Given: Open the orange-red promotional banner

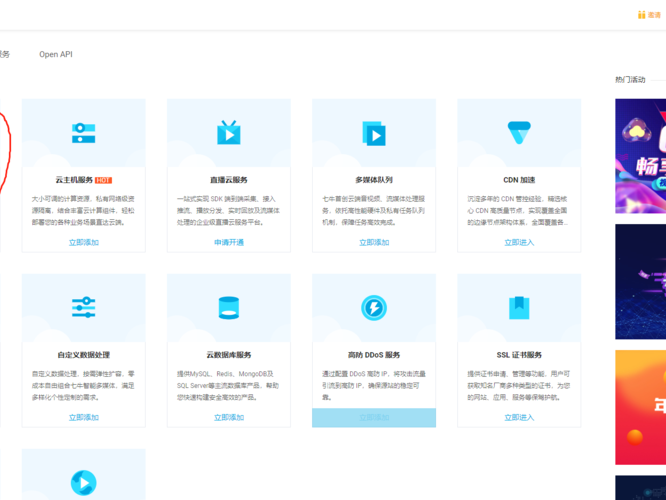Looking at the screenshot, I should [641, 407].
